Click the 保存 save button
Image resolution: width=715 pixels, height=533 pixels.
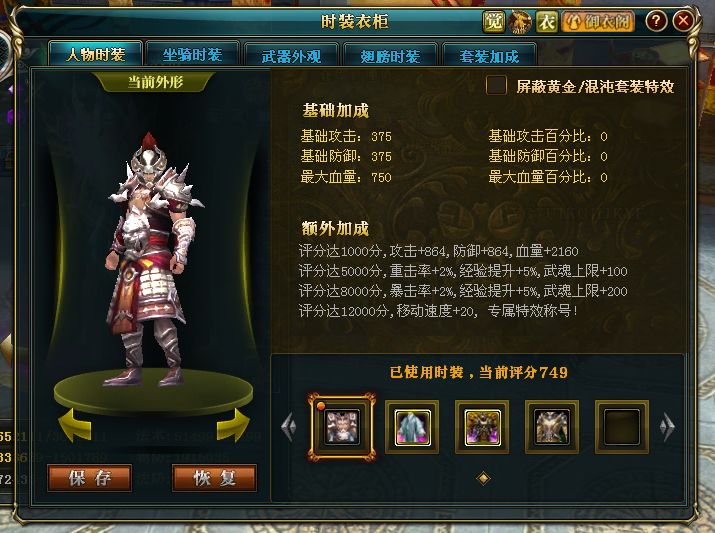pyautogui.click(x=90, y=478)
